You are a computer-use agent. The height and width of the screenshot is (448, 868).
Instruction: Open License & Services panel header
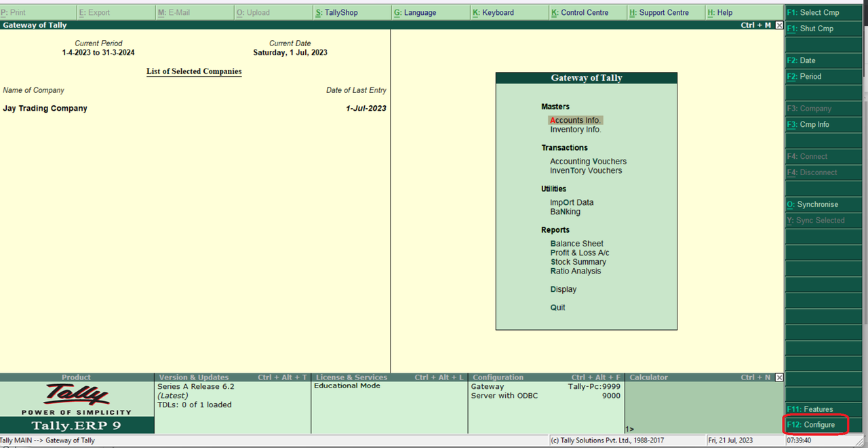(389, 377)
